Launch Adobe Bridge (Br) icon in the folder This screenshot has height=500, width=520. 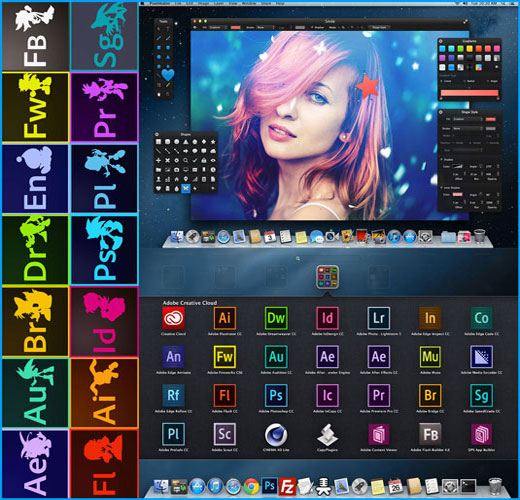click(x=430, y=395)
